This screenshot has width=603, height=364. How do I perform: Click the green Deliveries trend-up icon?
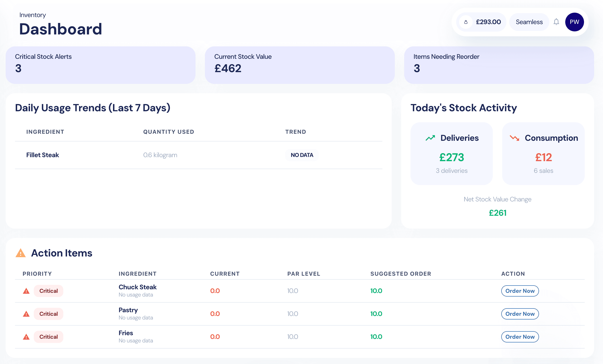[430, 138]
